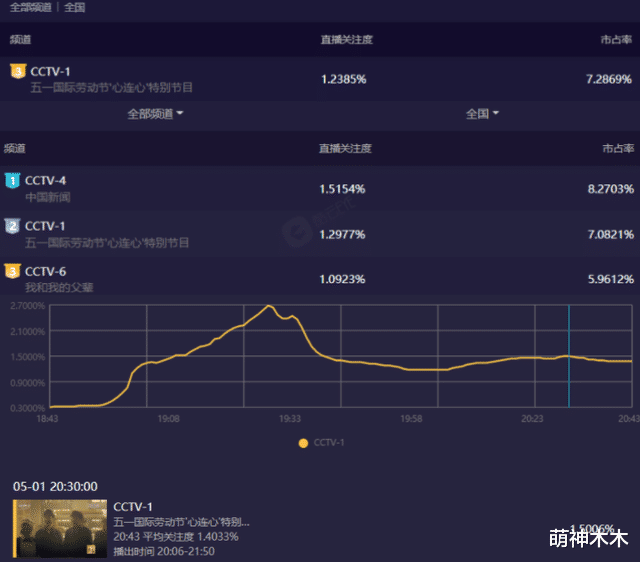Click top row market share 7.2869%
640x562 pixels.
609,79
